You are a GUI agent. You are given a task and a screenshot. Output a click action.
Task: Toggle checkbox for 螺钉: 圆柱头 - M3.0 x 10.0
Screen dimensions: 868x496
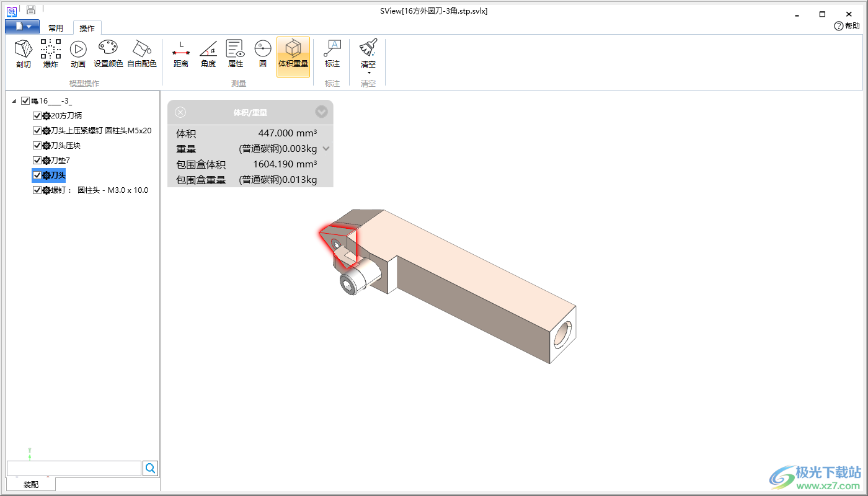tap(37, 190)
